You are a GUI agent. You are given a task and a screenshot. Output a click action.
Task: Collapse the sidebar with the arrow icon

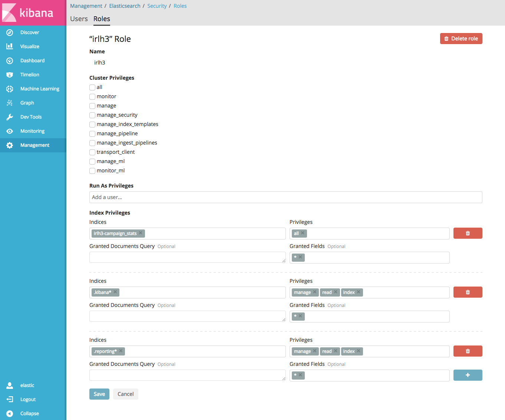10,414
